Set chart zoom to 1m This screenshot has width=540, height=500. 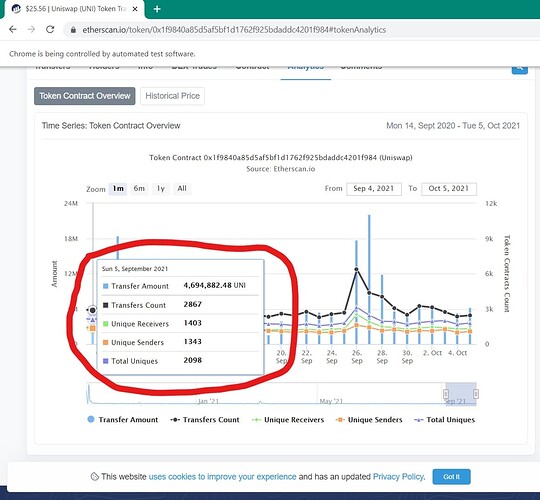(118, 189)
